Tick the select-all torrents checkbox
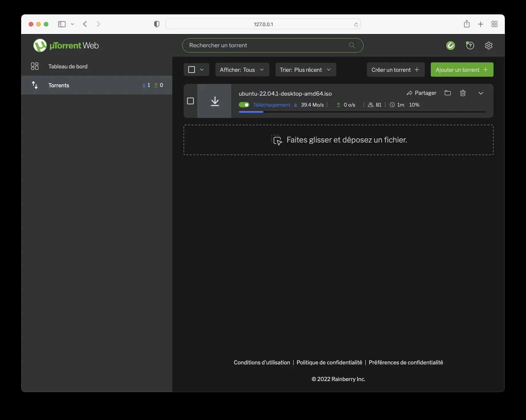526x420 pixels. pyautogui.click(x=192, y=70)
